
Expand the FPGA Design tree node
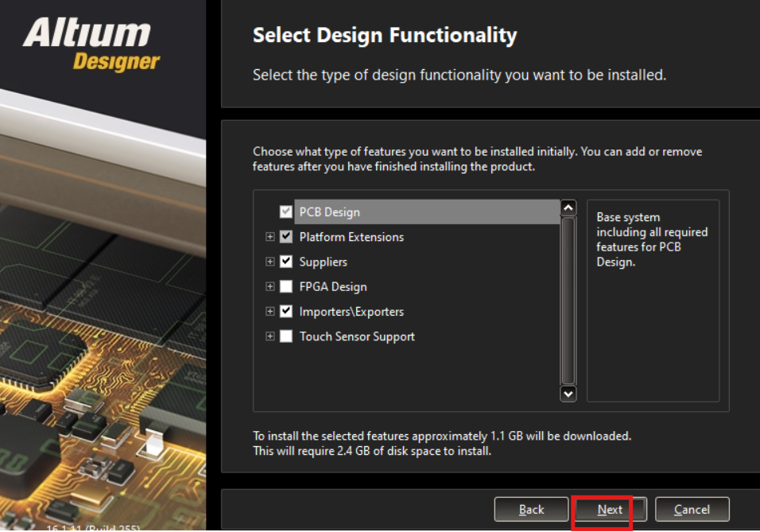[x=270, y=286]
